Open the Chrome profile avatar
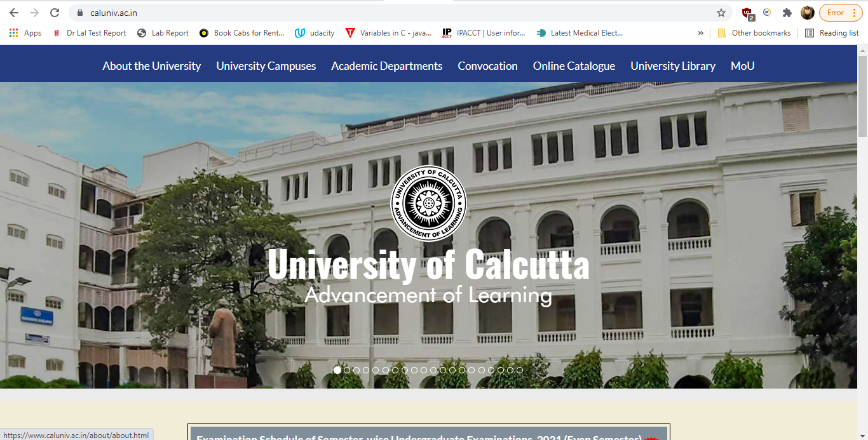Image resolution: width=868 pixels, height=440 pixels. pyautogui.click(x=808, y=13)
